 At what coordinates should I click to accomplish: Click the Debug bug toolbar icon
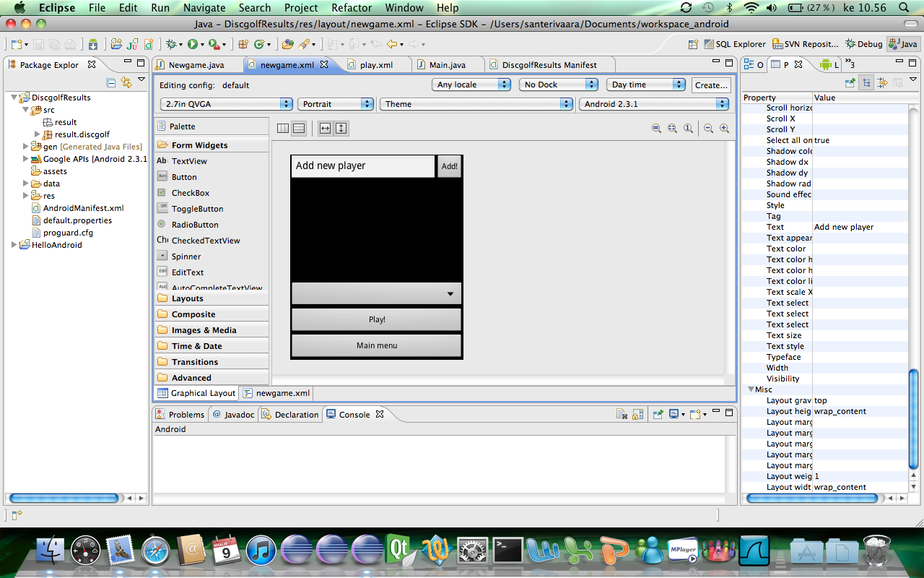[171, 44]
